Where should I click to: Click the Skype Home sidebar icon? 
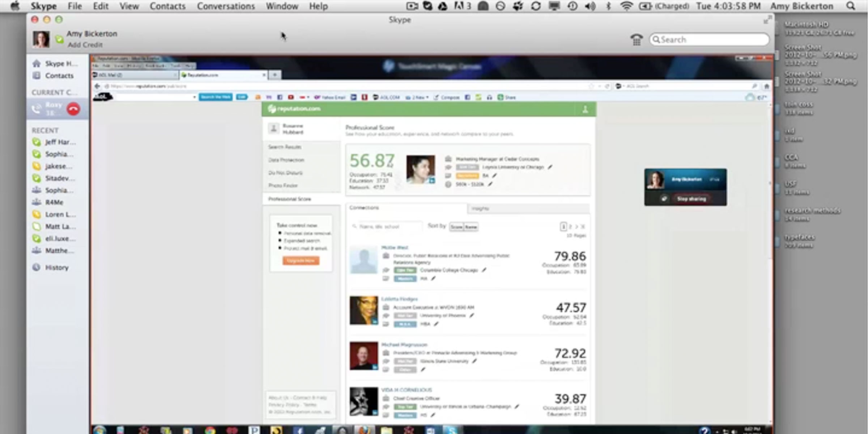click(x=37, y=64)
